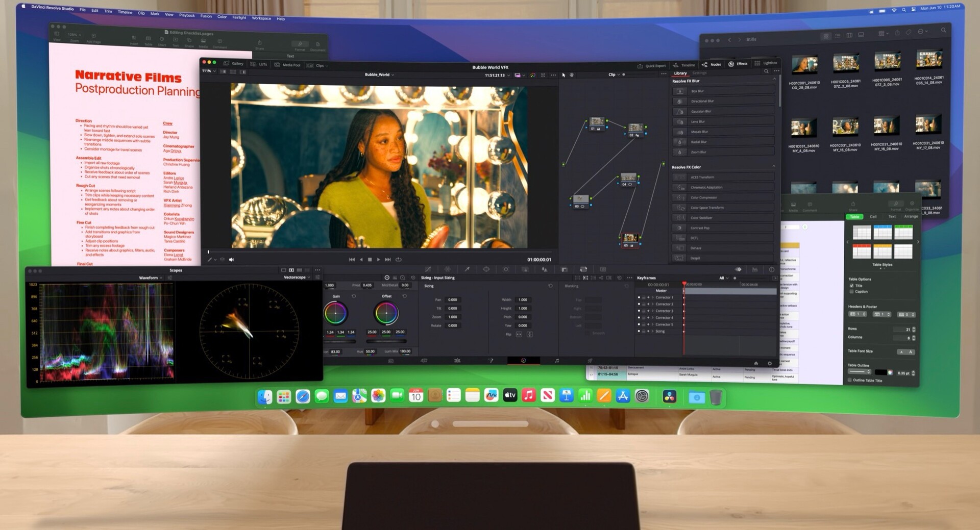Open the viewer zoom 111% dropdown
This screenshot has height=530, width=980.
tap(209, 71)
